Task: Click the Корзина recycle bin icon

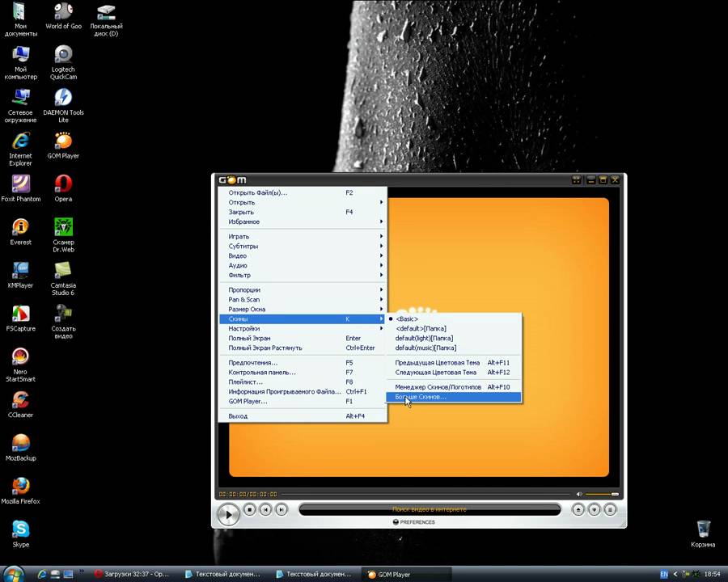Action: click(703, 533)
